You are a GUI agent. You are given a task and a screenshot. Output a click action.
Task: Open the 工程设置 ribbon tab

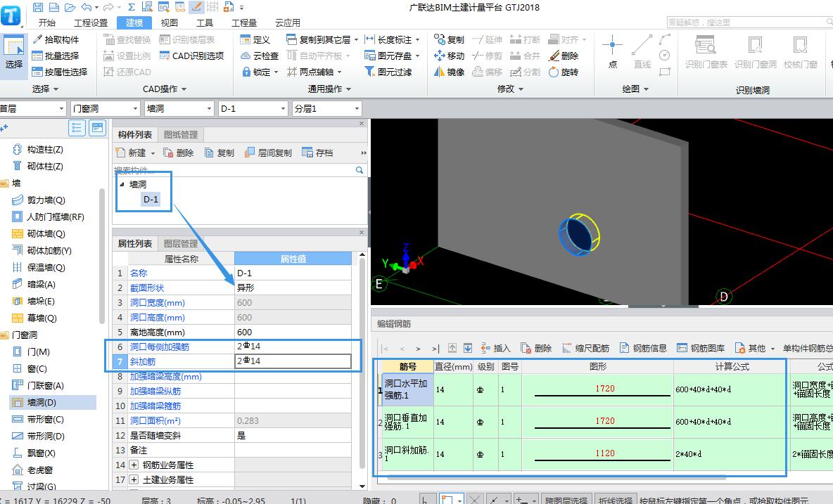click(91, 22)
